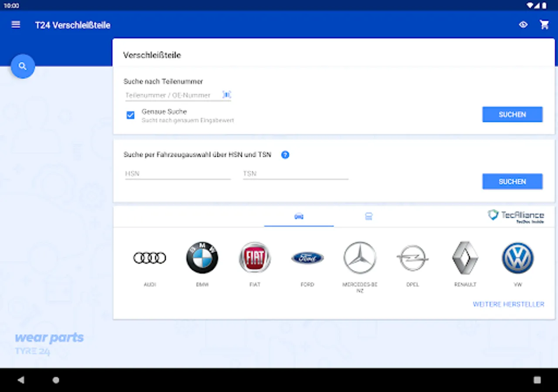Screen dimensions: 558x392
Task: Select the Mercedes-Benz brand logo
Action: pyautogui.click(x=360, y=258)
